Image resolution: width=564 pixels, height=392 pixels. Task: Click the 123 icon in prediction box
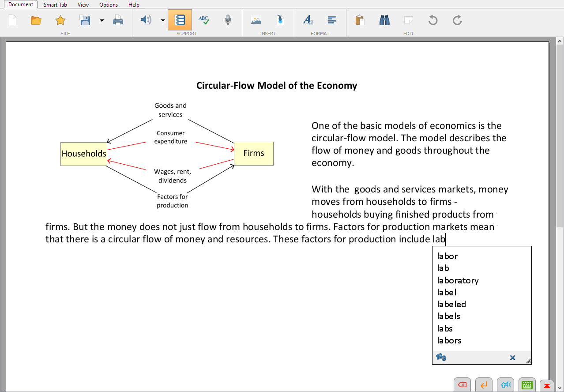[440, 358]
